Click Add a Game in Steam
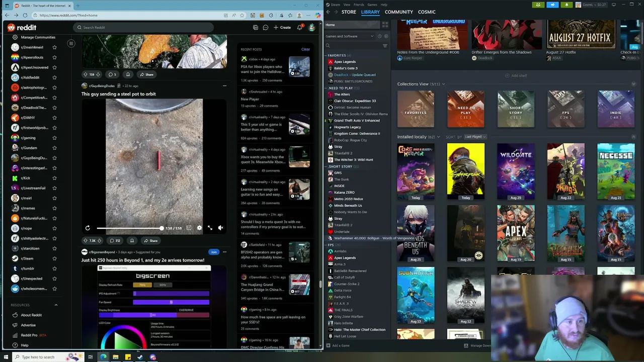This screenshot has height=362, width=644. click(338, 345)
